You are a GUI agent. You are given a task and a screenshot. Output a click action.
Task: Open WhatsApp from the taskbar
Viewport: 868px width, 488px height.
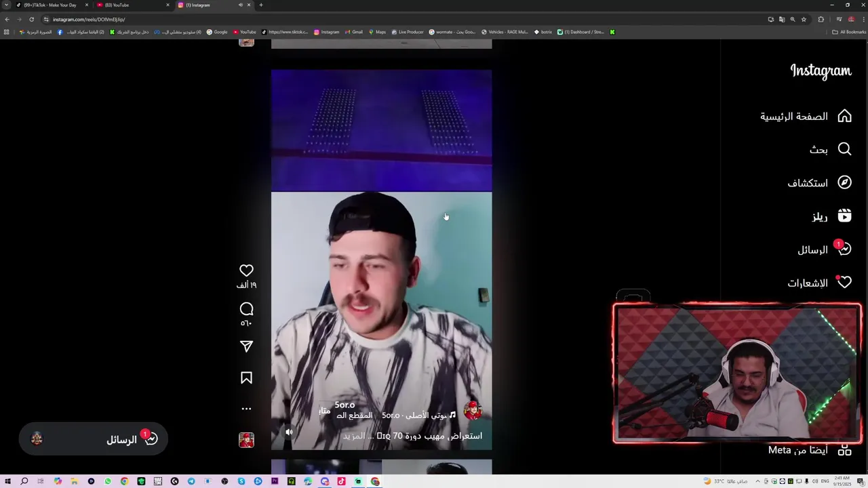tap(108, 481)
